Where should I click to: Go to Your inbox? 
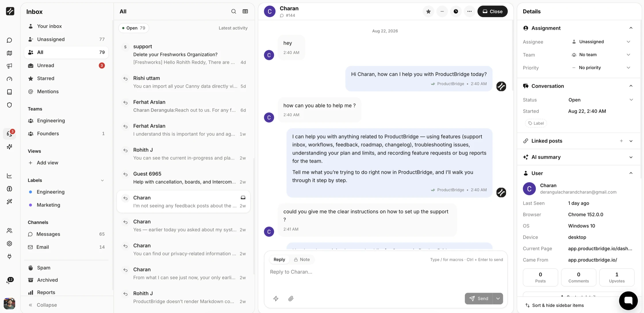pos(66,26)
